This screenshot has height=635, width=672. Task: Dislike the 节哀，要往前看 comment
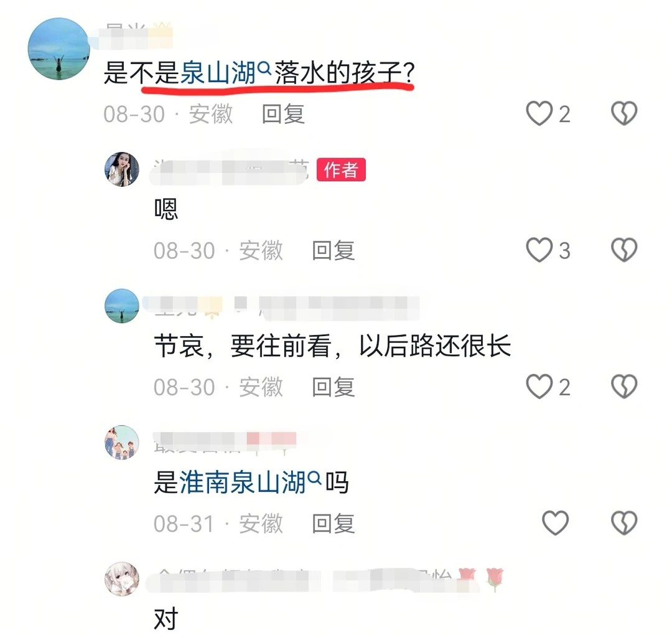pyautogui.click(x=624, y=387)
